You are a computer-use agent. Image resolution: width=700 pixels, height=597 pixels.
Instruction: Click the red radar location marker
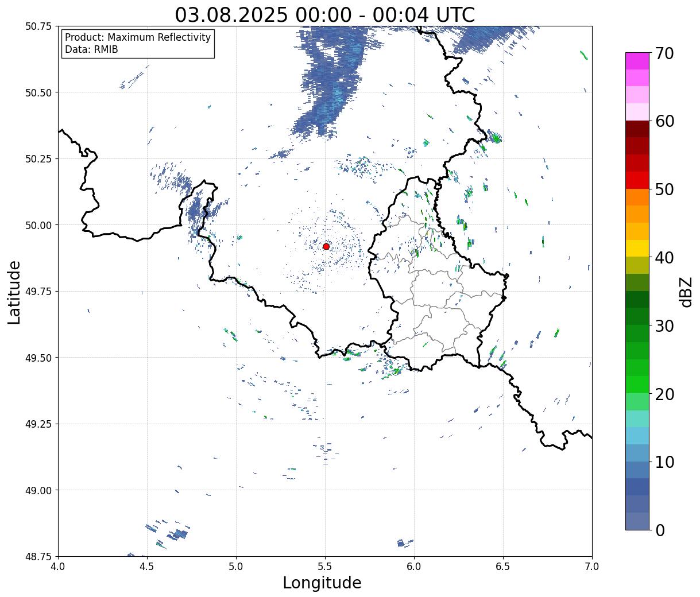[x=326, y=246]
